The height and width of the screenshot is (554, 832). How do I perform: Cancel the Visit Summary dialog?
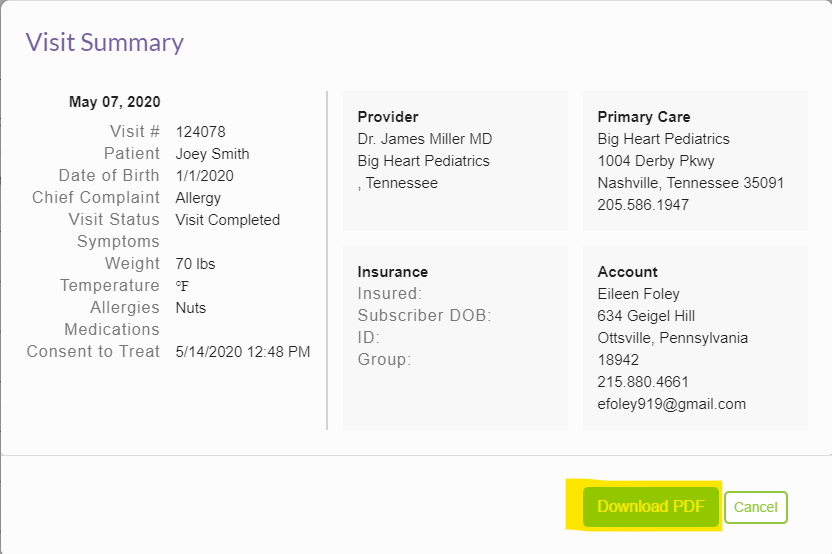click(x=755, y=507)
